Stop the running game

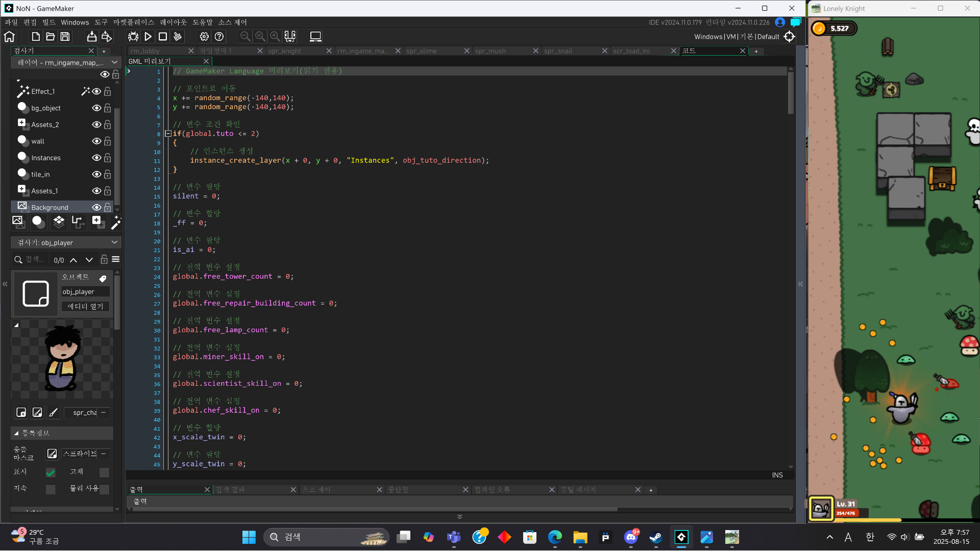pyautogui.click(x=162, y=36)
